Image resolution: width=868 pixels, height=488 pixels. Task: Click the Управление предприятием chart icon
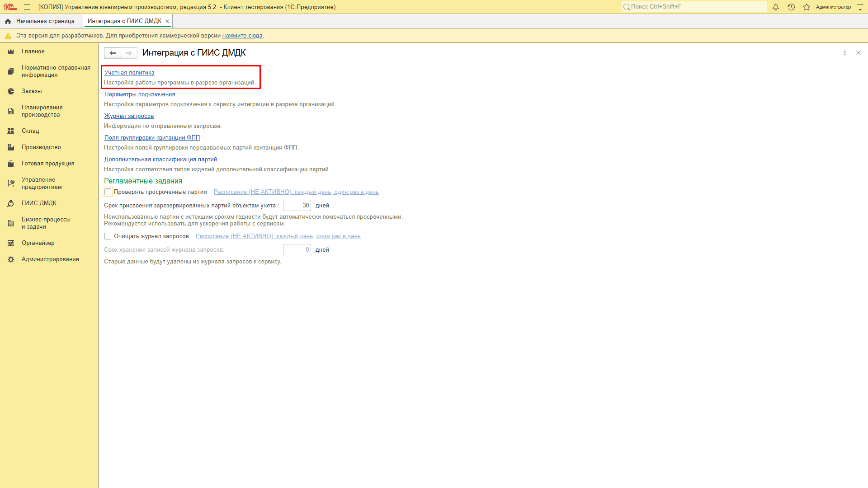point(11,183)
